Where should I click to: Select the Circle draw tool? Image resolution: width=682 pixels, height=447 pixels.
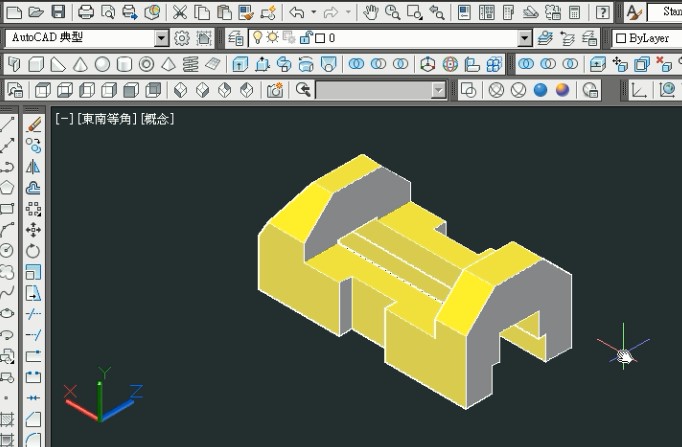point(7,251)
